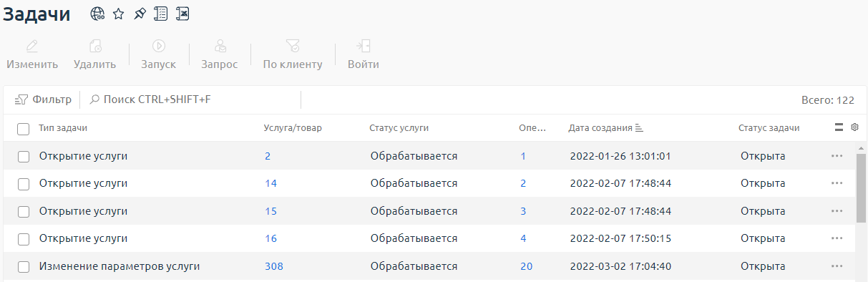Check the Изменение параметров услуги row
The image size is (868, 282).
coord(23,267)
